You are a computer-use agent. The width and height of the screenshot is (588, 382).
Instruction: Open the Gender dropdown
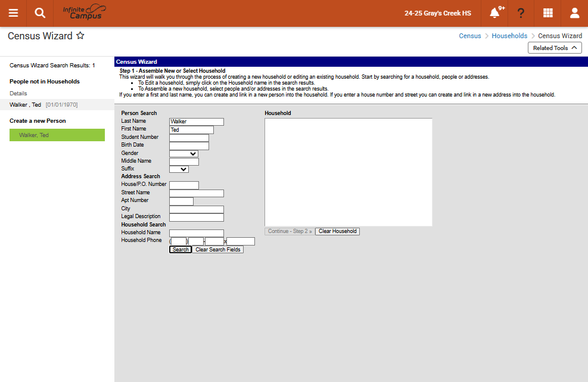(x=183, y=154)
